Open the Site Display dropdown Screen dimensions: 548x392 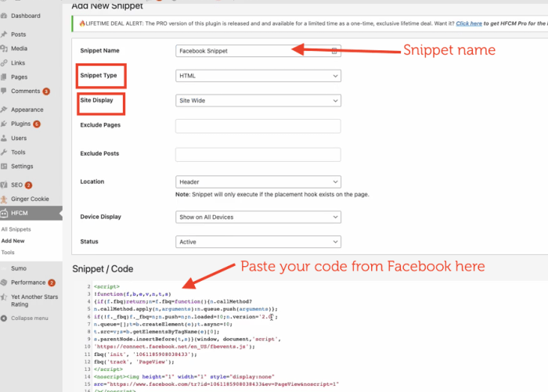(258, 101)
